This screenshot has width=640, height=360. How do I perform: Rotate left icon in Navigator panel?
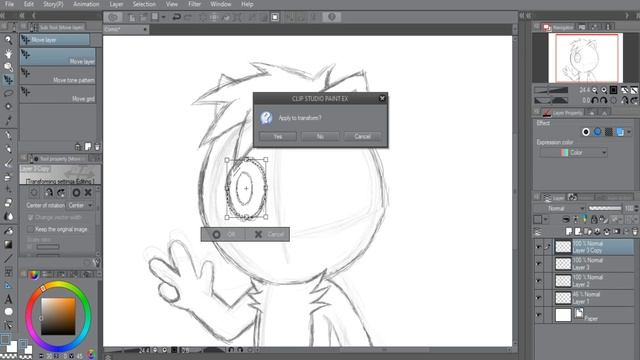[x=595, y=100]
